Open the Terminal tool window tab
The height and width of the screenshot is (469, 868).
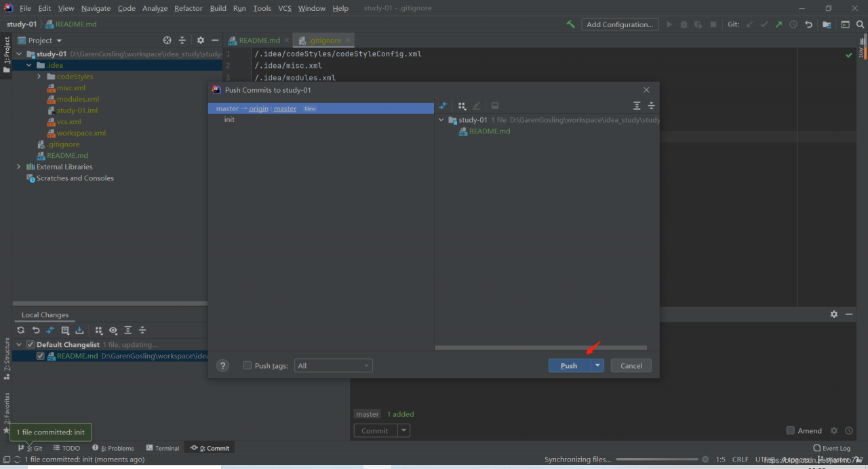click(x=162, y=448)
